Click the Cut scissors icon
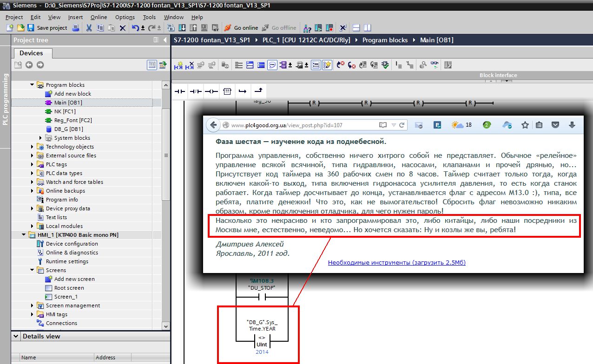Screen dimensions: 593x364 pos(89,28)
